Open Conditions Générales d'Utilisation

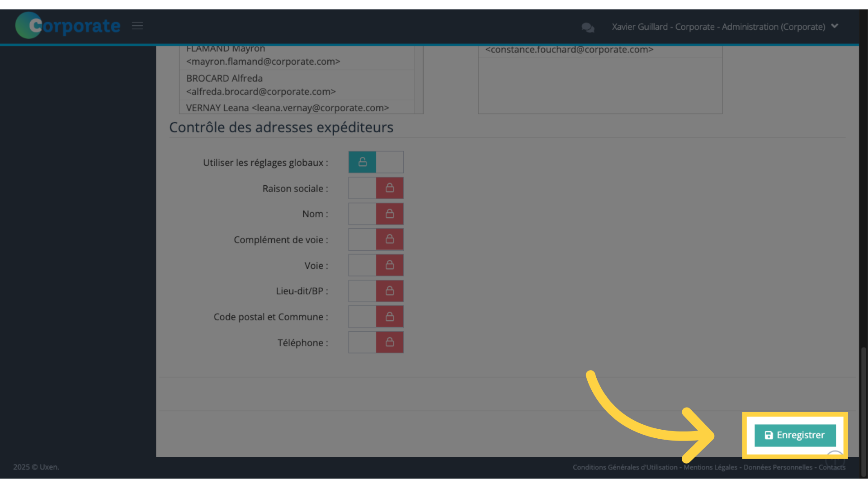(x=624, y=467)
